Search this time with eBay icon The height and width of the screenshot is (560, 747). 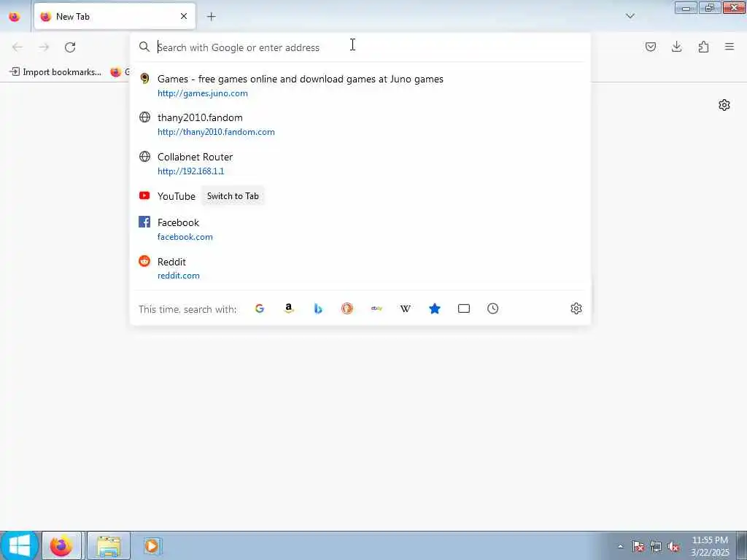tap(376, 308)
